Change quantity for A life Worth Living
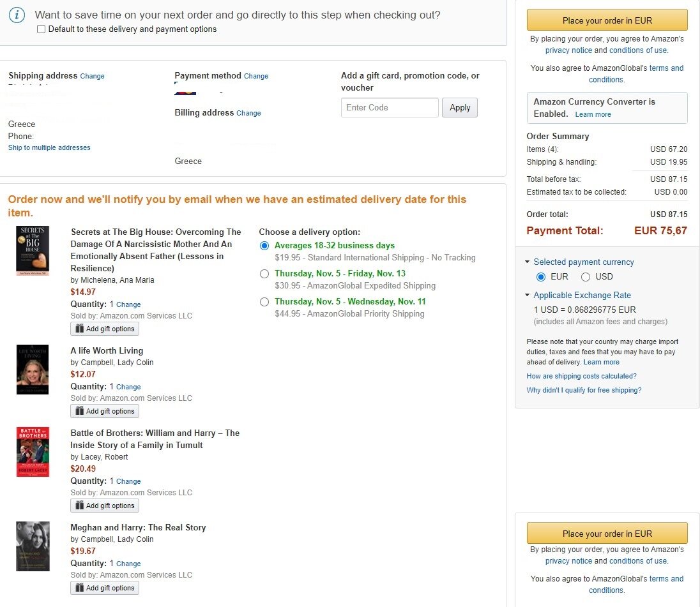 pyautogui.click(x=128, y=387)
